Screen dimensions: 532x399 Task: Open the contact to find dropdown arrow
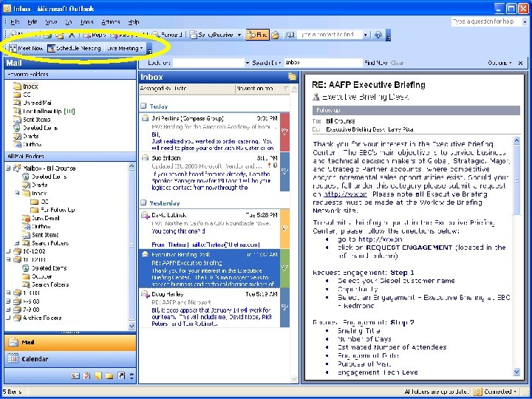(366, 35)
